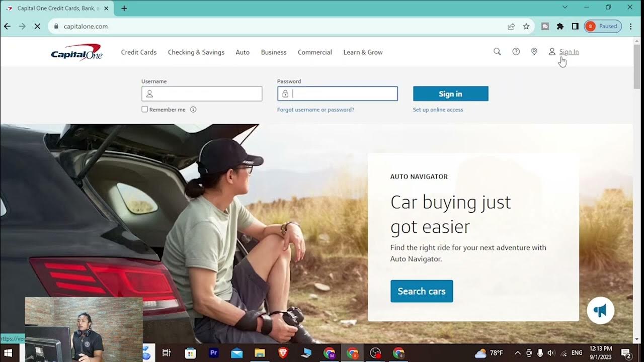This screenshot has width=644, height=362.
Task: Open the Windows Start menu
Action: point(9,353)
